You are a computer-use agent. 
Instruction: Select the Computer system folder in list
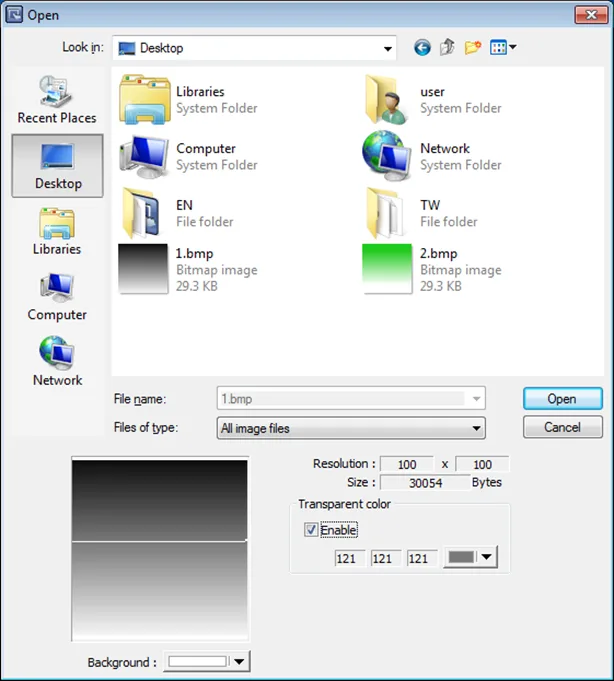[x=188, y=156]
